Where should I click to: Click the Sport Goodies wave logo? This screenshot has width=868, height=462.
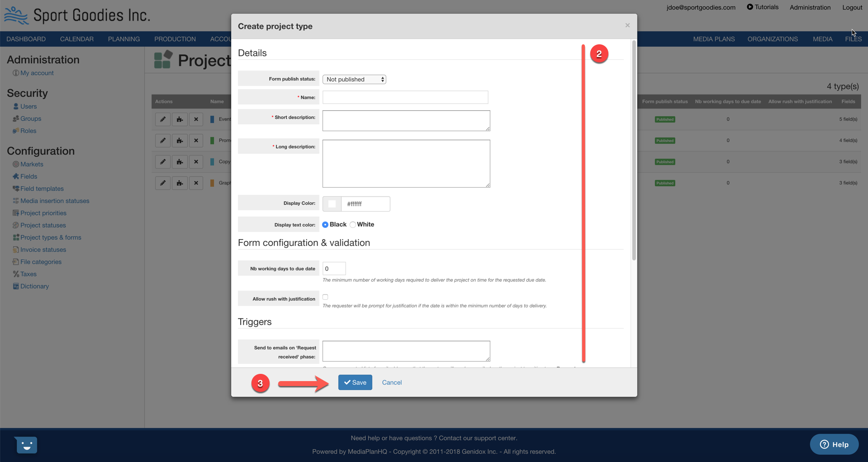click(16, 15)
